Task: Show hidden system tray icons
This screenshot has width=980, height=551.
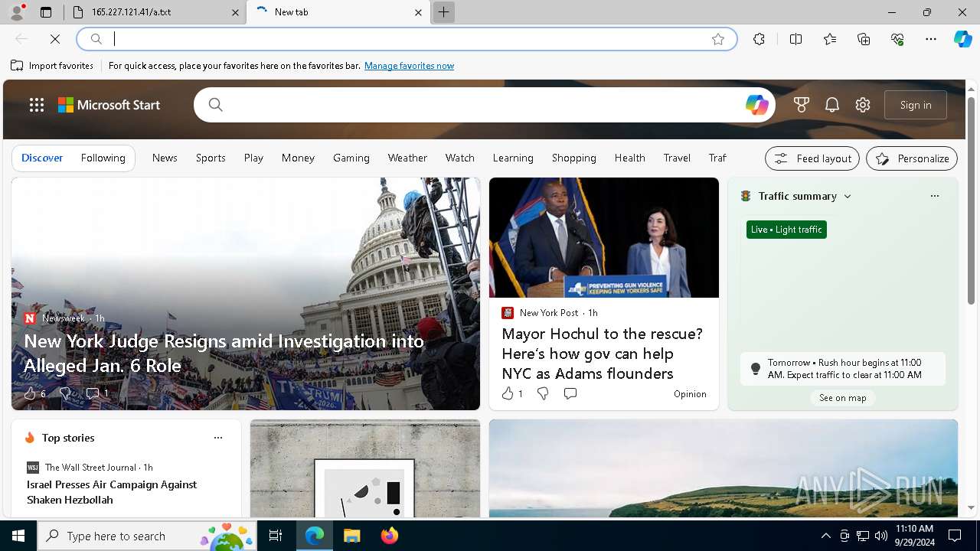Action: (x=825, y=536)
